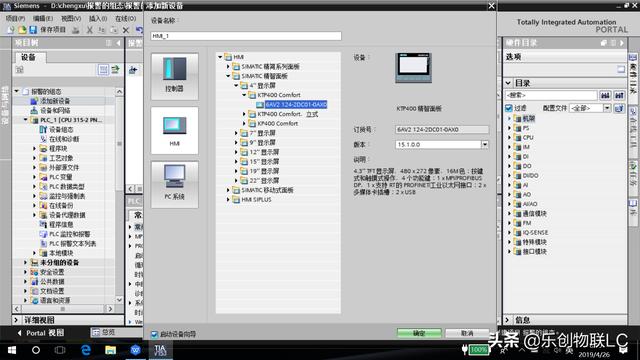640x360 pixels.
Task: Select 6AV2 124-2DC01-0AX0 tree entry
Action: click(296, 104)
